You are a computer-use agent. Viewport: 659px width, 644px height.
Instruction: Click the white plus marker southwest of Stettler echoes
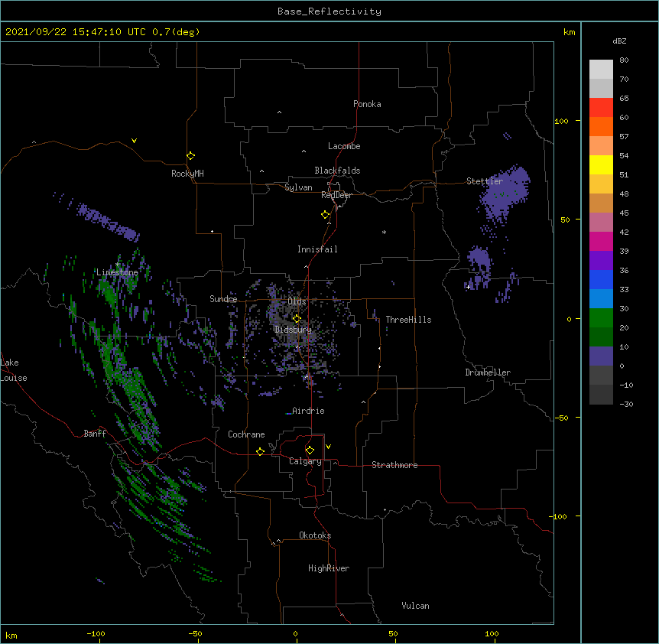click(x=468, y=287)
